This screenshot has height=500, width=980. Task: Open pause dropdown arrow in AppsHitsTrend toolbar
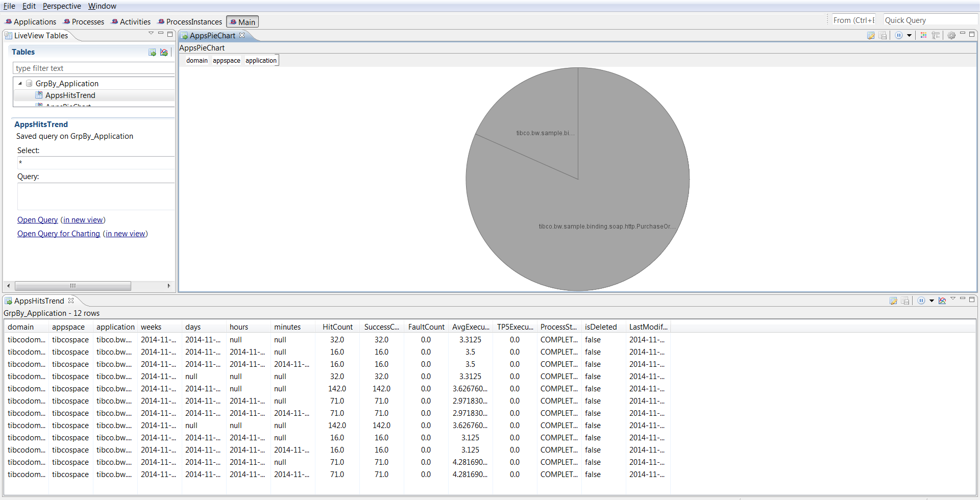click(x=932, y=301)
